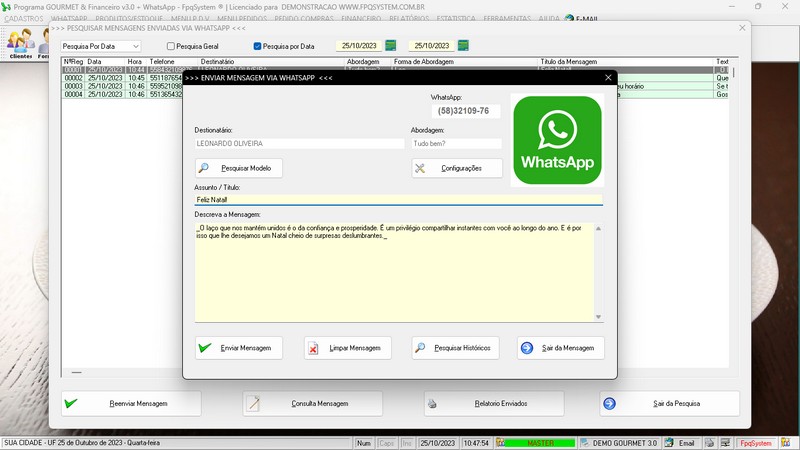Click the notepad icon on Consulta Mensagem
This screenshot has height=450, width=800.
pyautogui.click(x=253, y=404)
